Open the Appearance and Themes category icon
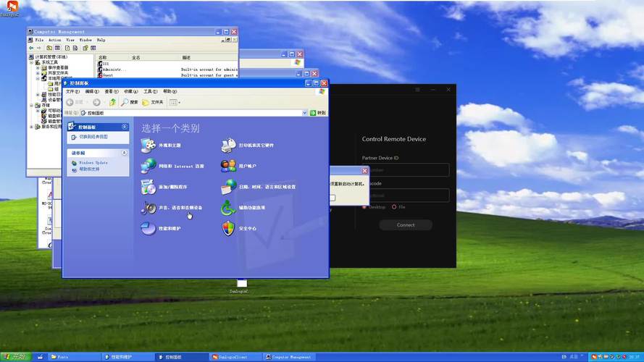This screenshot has height=362, width=644. point(149,146)
